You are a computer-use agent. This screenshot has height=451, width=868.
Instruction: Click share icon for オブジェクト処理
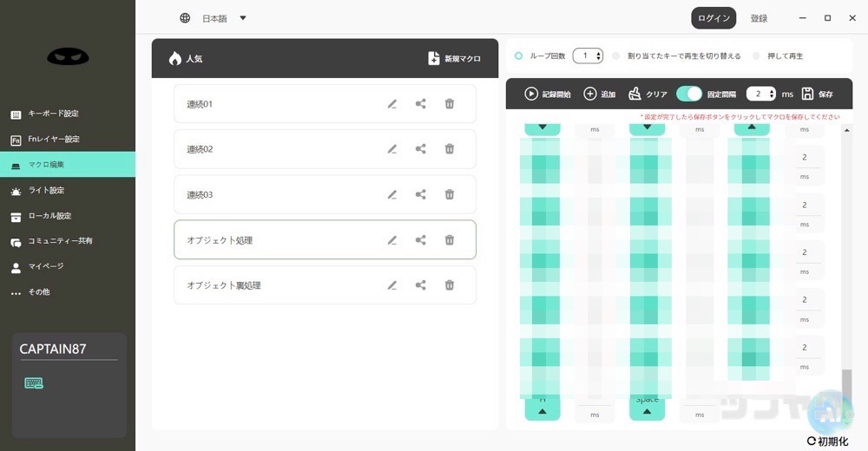[x=421, y=240]
